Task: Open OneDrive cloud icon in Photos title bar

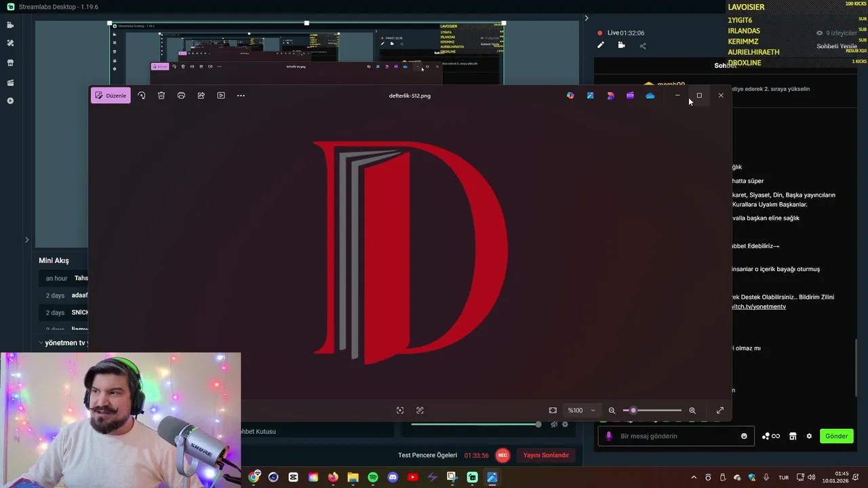Action: click(x=650, y=96)
